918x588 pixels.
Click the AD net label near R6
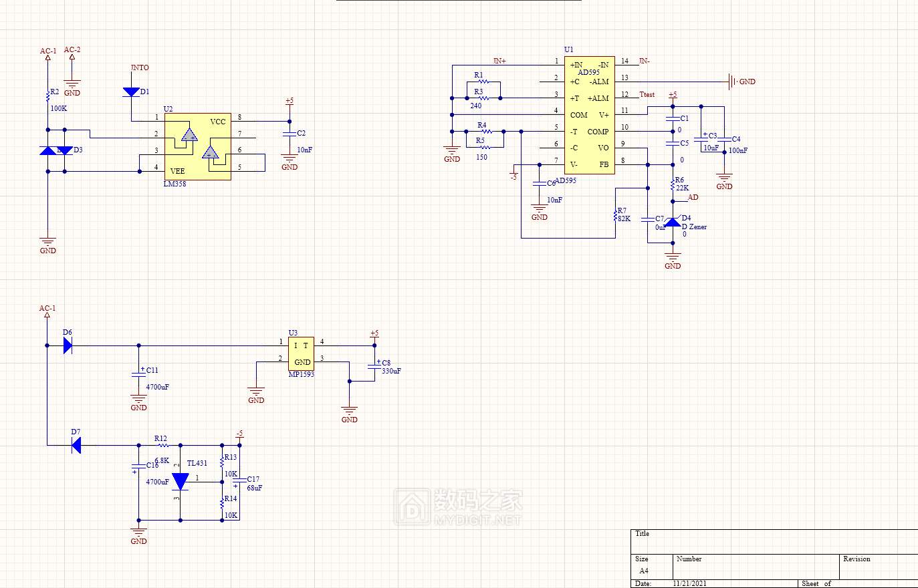(x=693, y=197)
